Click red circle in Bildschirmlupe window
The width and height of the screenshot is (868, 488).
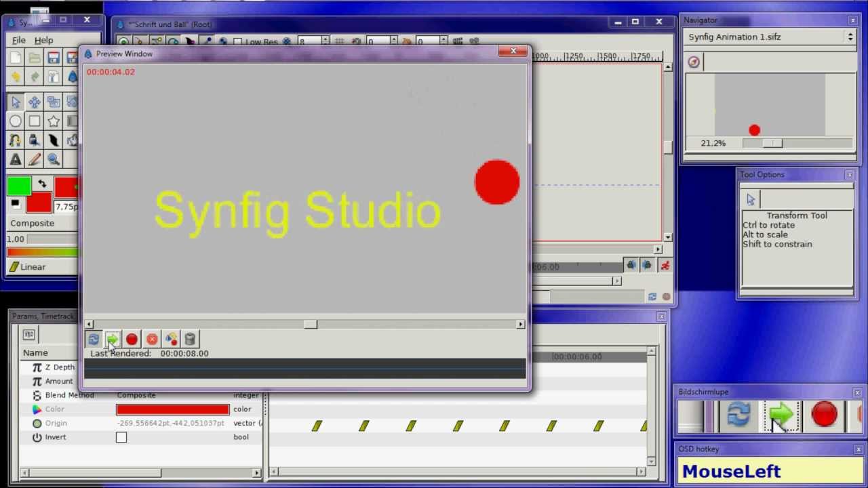[x=824, y=415]
